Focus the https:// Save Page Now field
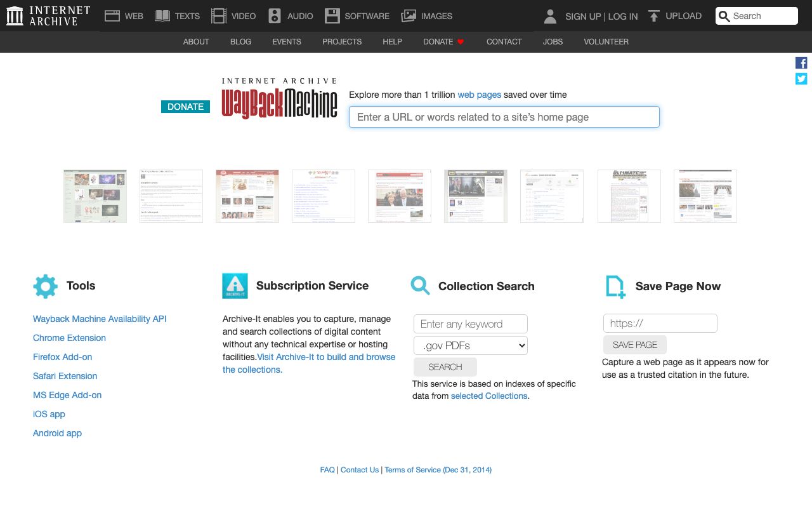Image resolution: width=812 pixels, height=508 pixels. point(660,323)
